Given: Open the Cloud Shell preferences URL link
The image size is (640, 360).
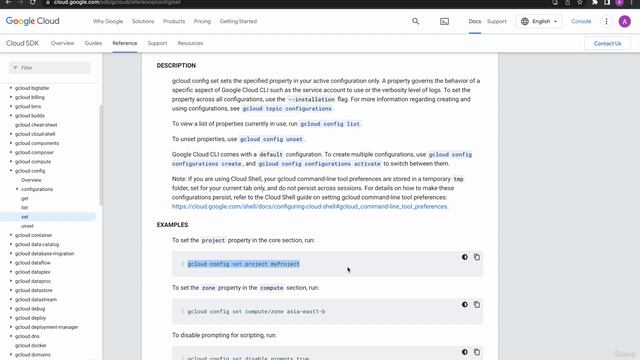Looking at the screenshot, I should click(309, 207).
